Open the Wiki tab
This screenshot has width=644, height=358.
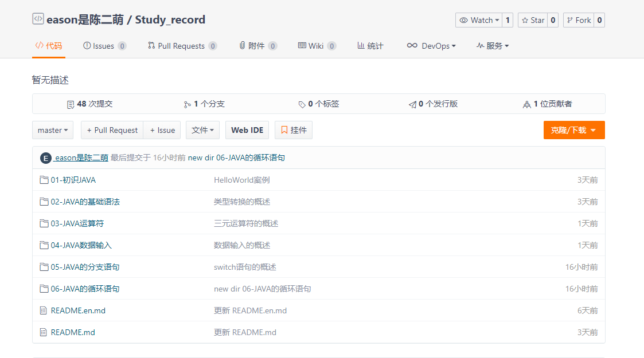click(x=316, y=46)
